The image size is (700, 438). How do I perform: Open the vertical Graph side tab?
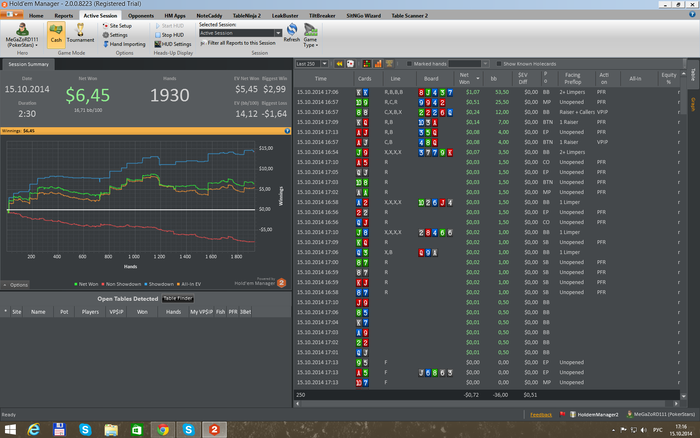[693, 104]
